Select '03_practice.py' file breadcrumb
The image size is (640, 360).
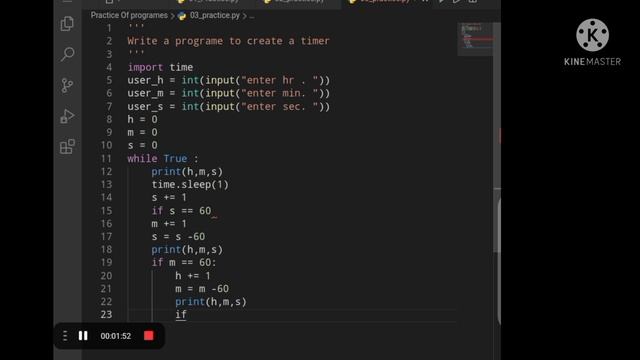pyautogui.click(x=215, y=16)
